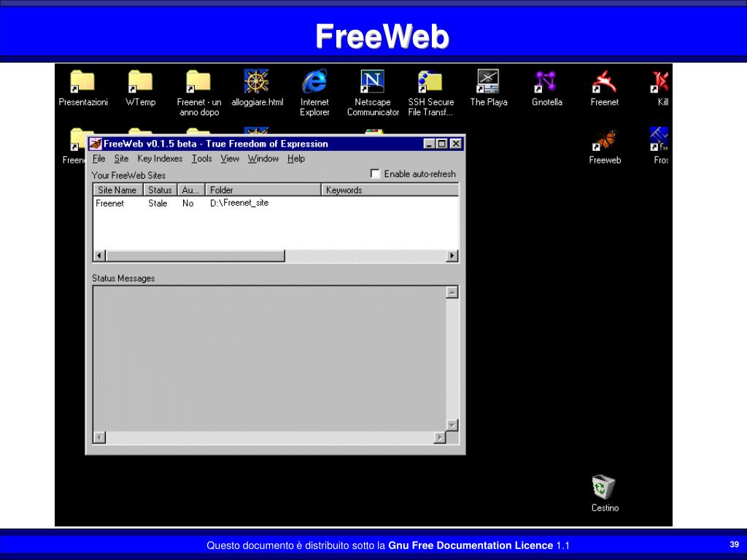Sort sites by the Status column header

[160, 190]
